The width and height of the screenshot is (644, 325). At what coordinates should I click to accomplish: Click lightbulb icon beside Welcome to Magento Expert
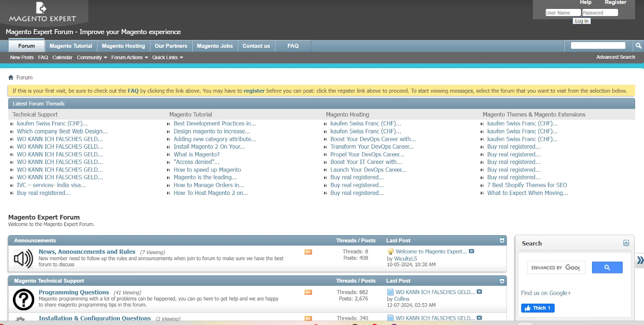390,252
